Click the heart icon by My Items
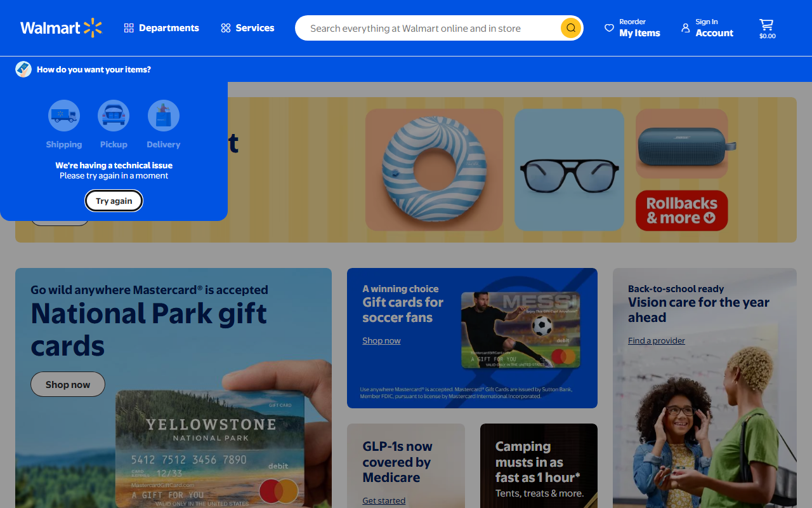 pos(609,28)
